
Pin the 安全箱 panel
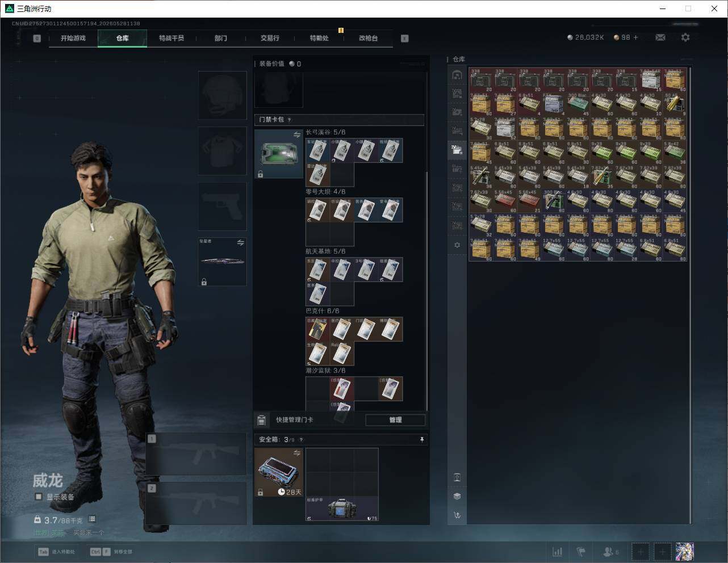pyautogui.click(x=421, y=439)
